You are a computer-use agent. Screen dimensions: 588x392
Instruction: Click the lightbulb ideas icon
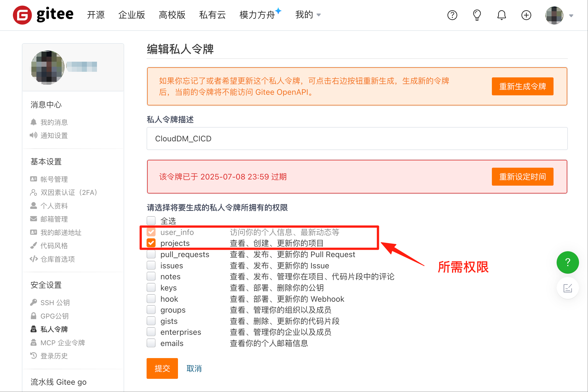pos(477,15)
